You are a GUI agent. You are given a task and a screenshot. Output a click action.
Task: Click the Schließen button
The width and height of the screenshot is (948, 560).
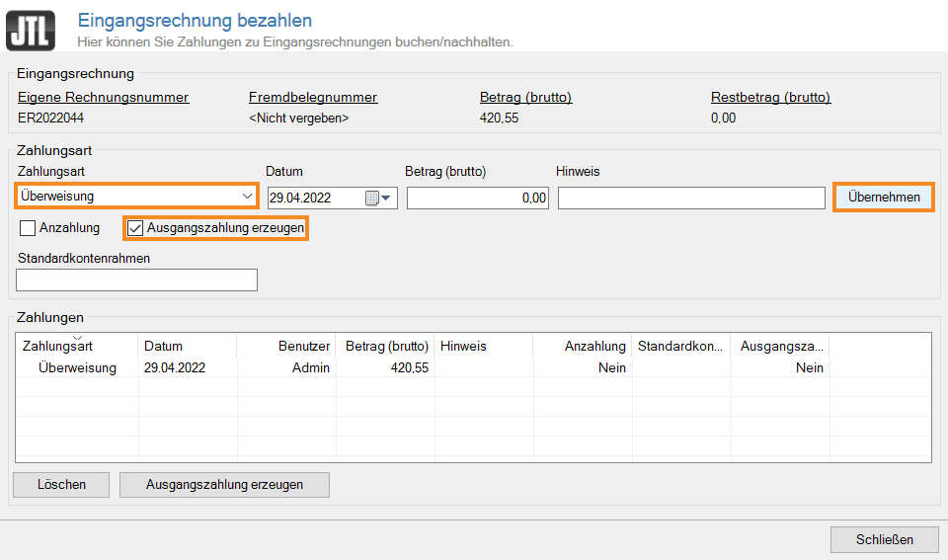[x=885, y=539]
